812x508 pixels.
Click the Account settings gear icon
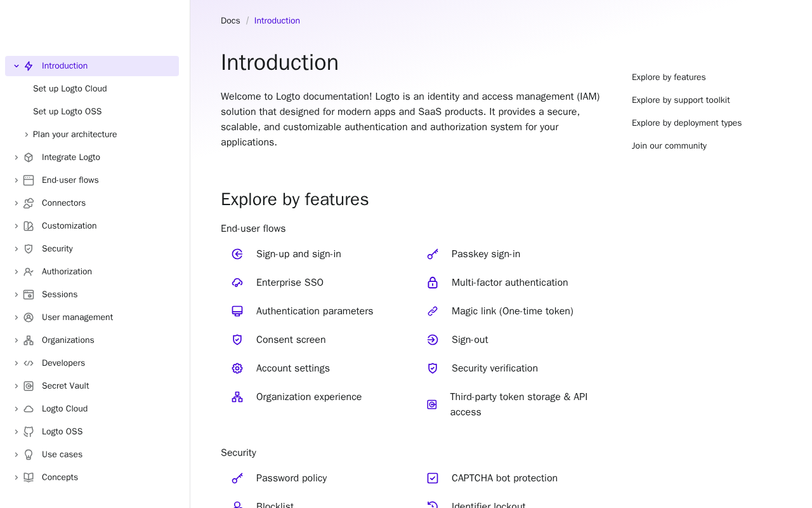point(237,368)
